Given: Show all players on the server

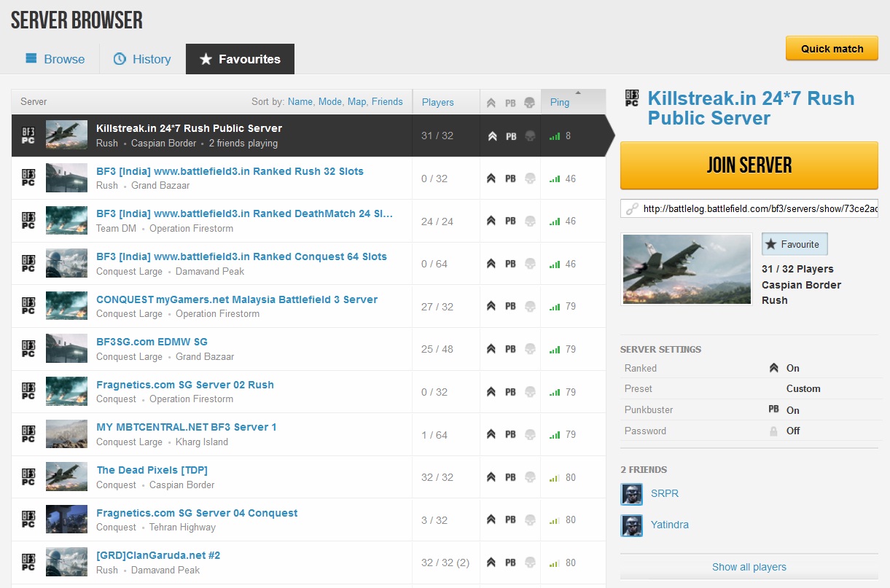Looking at the screenshot, I should (x=749, y=567).
